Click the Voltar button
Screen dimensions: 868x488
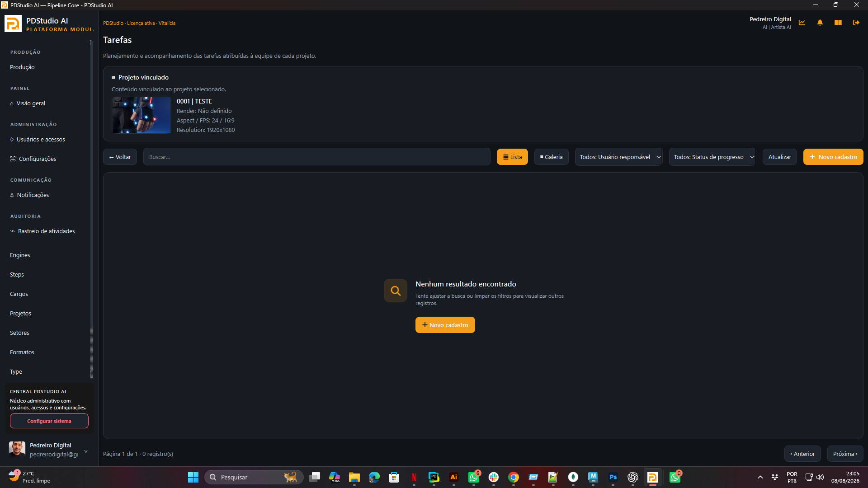(120, 157)
